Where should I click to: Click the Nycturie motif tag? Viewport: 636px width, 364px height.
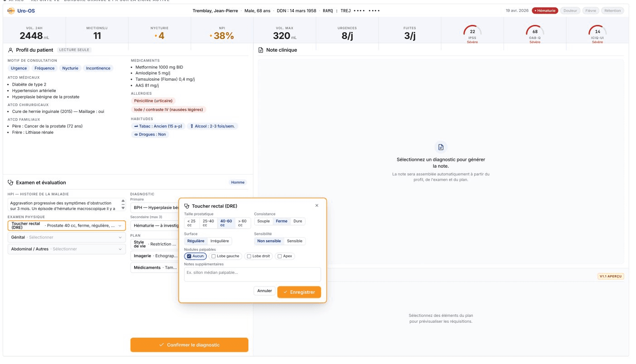coord(70,68)
